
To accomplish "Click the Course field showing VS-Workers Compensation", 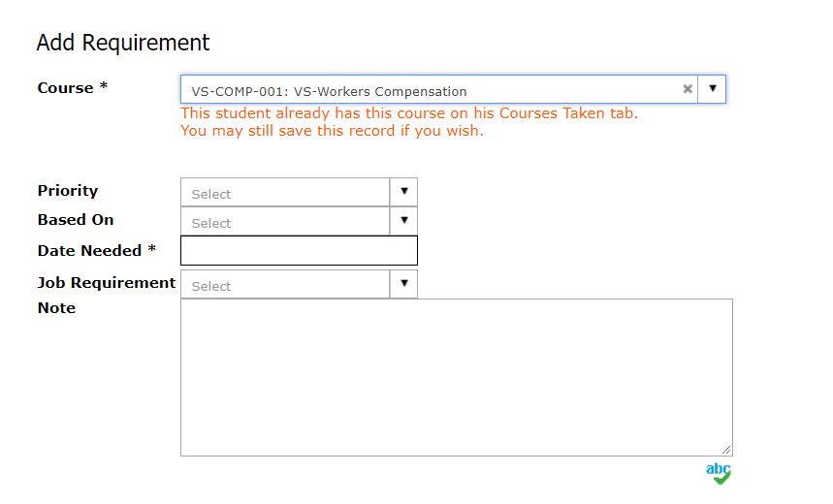I will pos(427,91).
